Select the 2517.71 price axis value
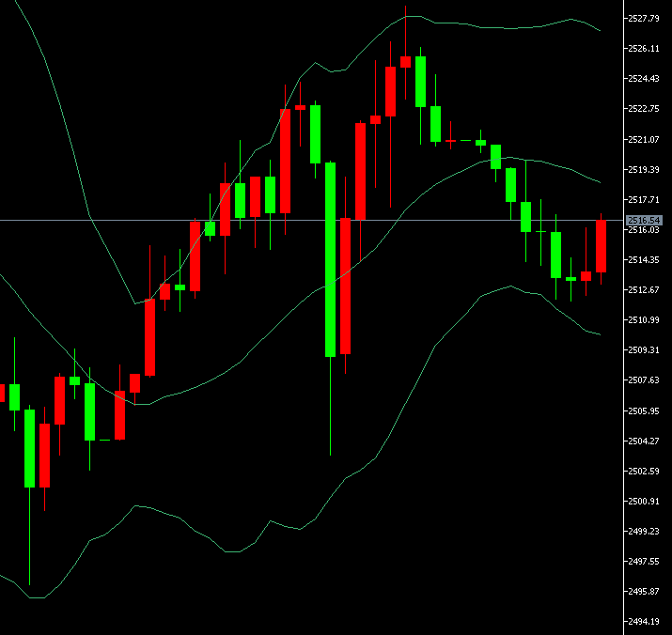The width and height of the screenshot is (672, 635). click(644, 200)
